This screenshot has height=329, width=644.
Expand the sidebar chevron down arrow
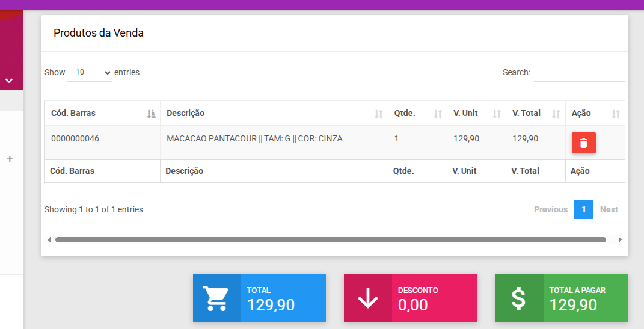(x=9, y=80)
